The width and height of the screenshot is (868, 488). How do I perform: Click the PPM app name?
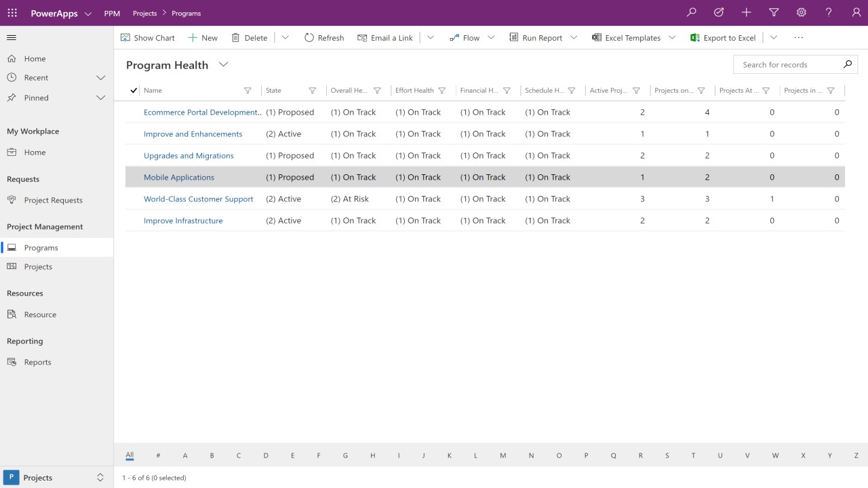tap(112, 13)
